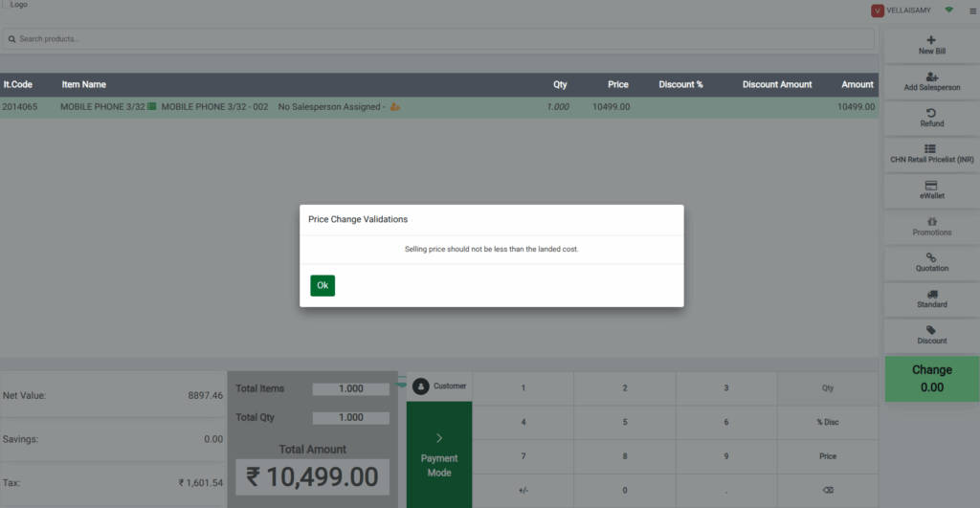Image resolution: width=980 pixels, height=508 pixels.
Task: Open Add Salesperson option
Action: (x=931, y=82)
